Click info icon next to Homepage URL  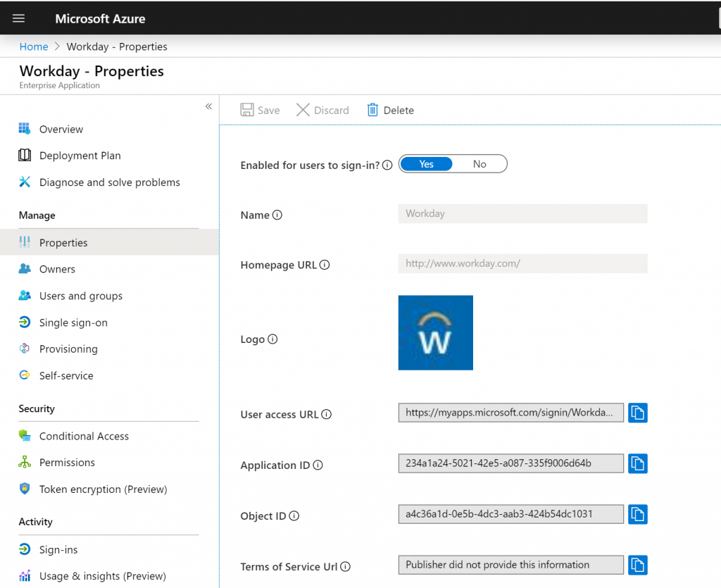[325, 265]
